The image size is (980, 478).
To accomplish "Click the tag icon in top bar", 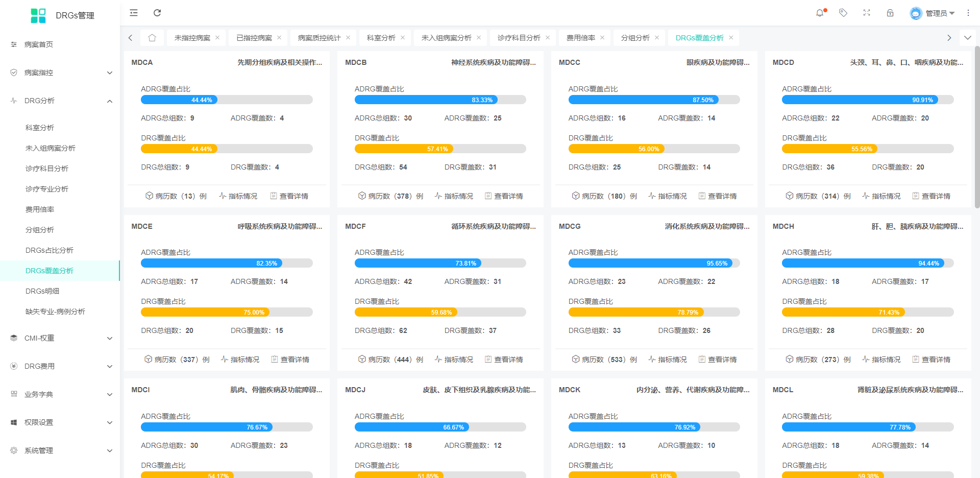I will coord(843,13).
